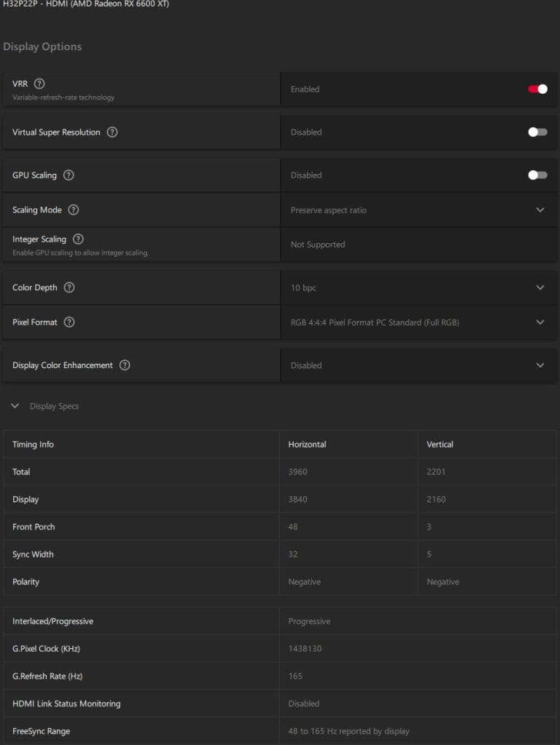Click the Display Options heading
560x745 pixels.
click(x=42, y=47)
